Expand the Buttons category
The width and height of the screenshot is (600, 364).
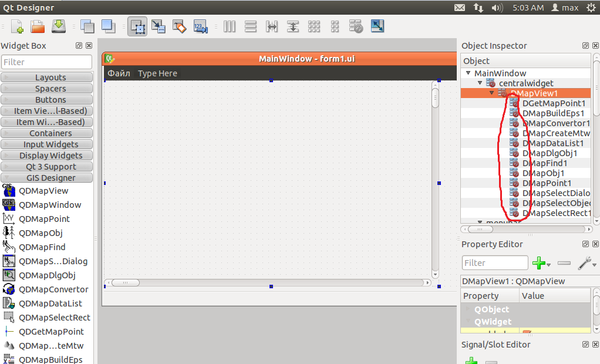click(x=47, y=100)
